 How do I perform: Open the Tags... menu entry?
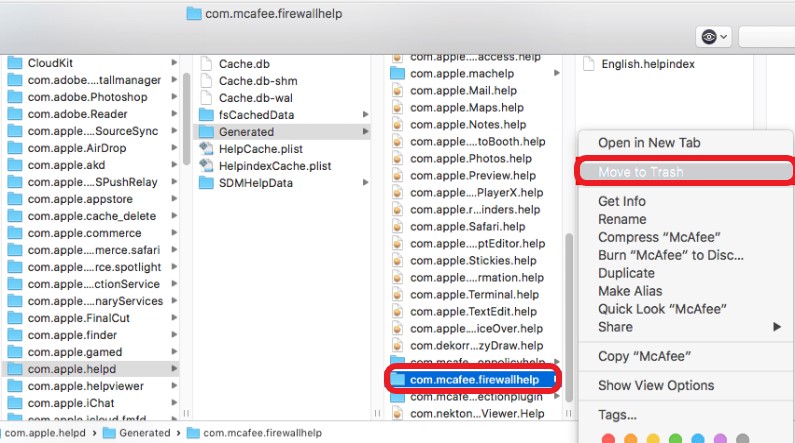[x=617, y=415]
